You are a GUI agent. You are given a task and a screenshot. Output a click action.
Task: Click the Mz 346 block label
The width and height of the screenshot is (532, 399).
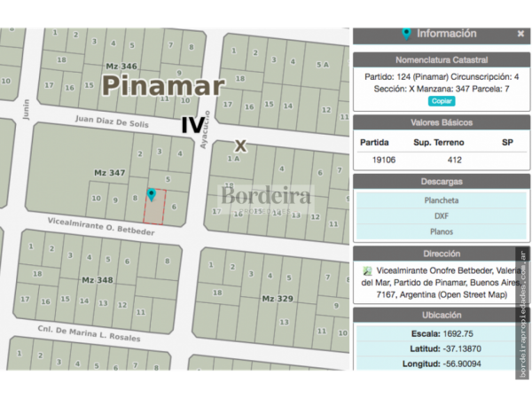coord(121,66)
